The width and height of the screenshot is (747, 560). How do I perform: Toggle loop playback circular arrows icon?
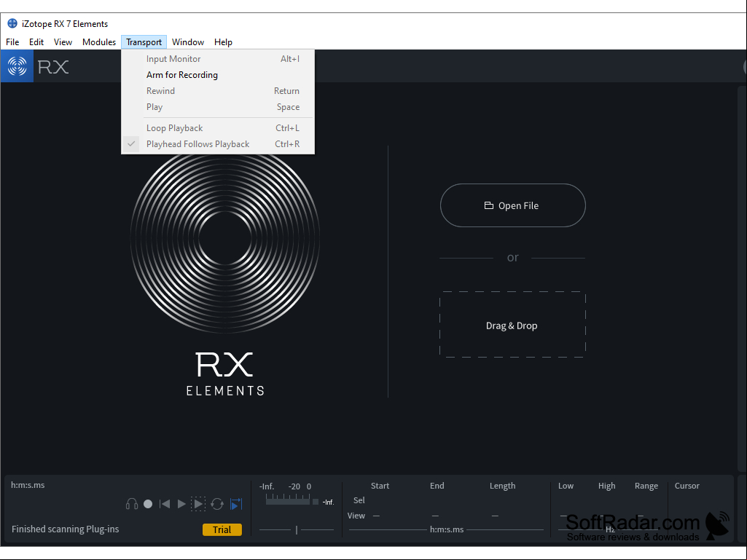pos(217,504)
